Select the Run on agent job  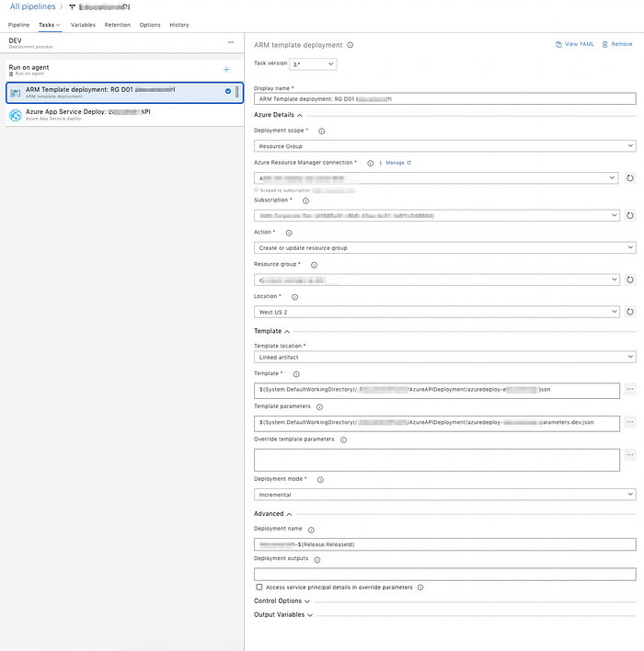pos(124,70)
